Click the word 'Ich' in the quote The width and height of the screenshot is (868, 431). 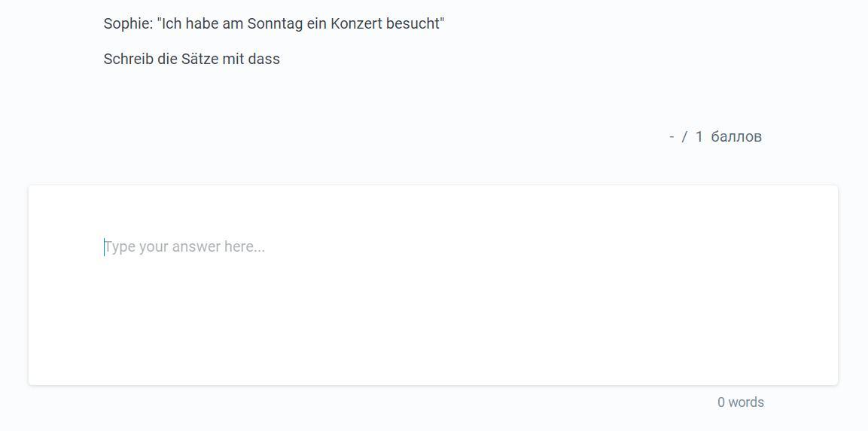coord(171,23)
